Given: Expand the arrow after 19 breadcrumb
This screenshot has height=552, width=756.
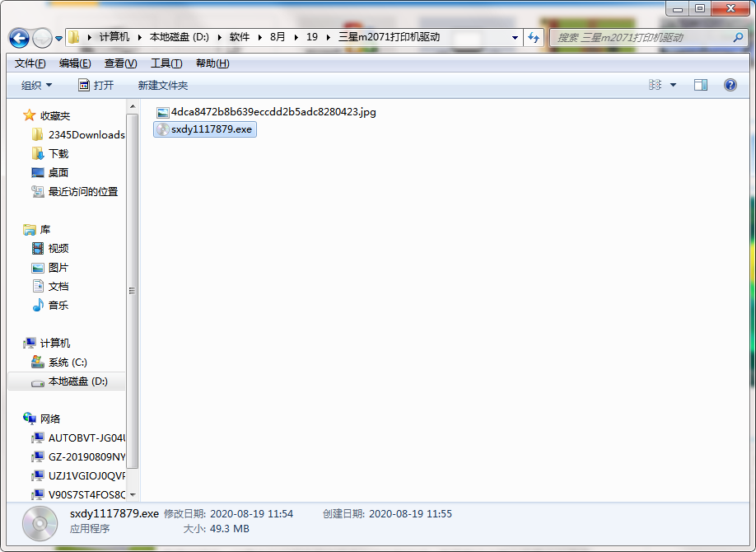Looking at the screenshot, I should (329, 37).
